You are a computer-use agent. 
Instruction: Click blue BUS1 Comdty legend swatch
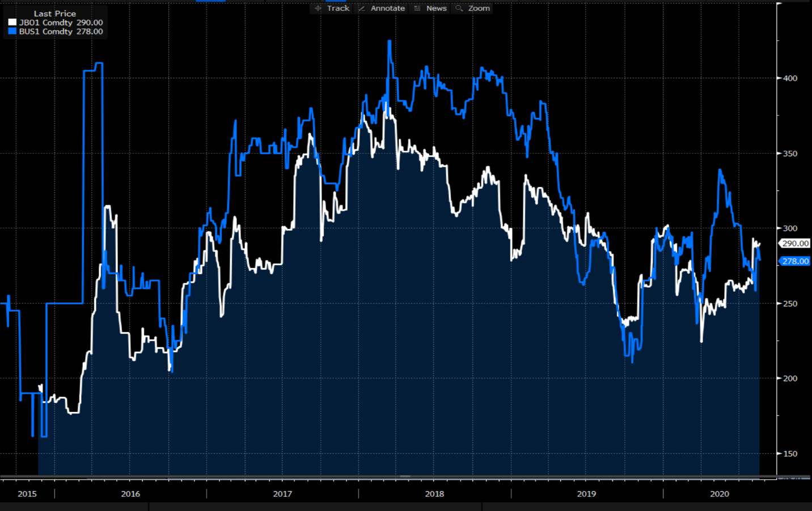pos(12,32)
